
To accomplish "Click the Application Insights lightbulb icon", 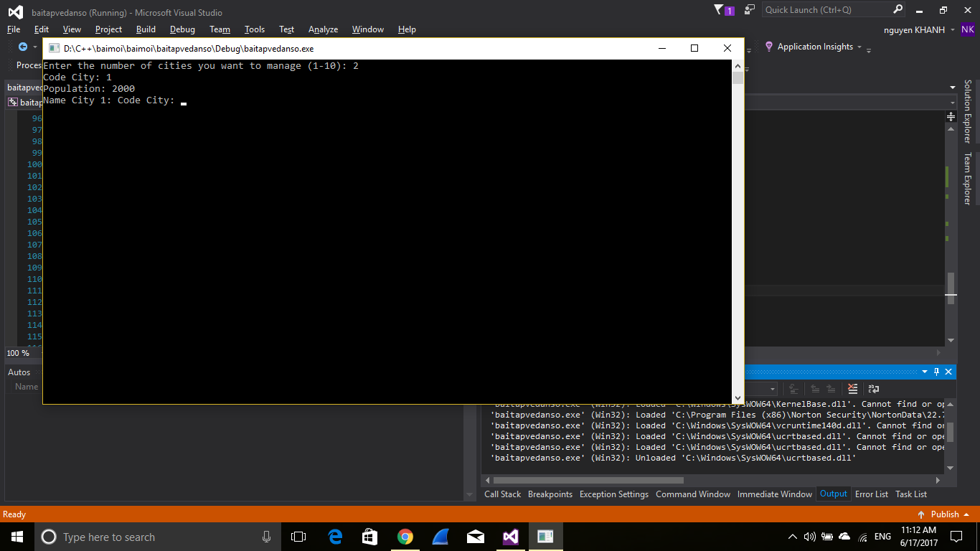I will (x=769, y=47).
